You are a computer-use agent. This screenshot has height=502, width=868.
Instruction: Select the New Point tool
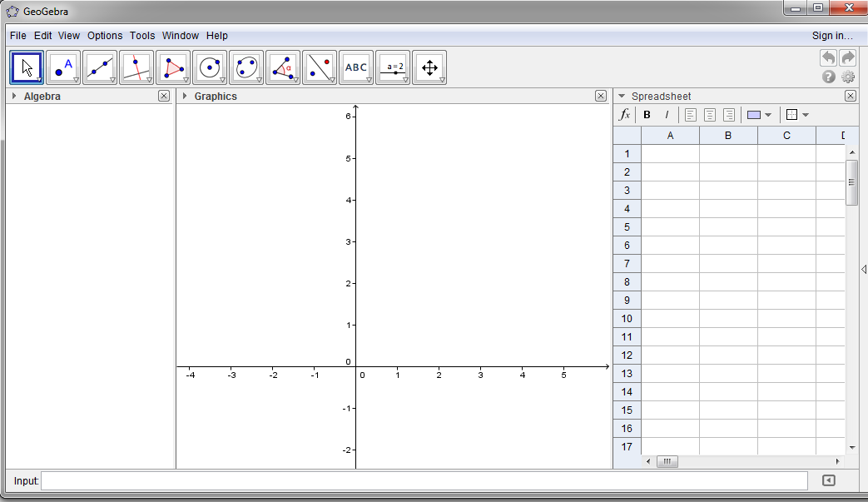[x=63, y=67]
